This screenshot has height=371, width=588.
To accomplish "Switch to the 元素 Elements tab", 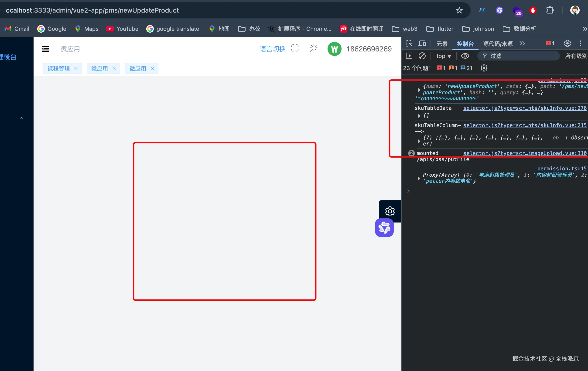I will point(442,44).
